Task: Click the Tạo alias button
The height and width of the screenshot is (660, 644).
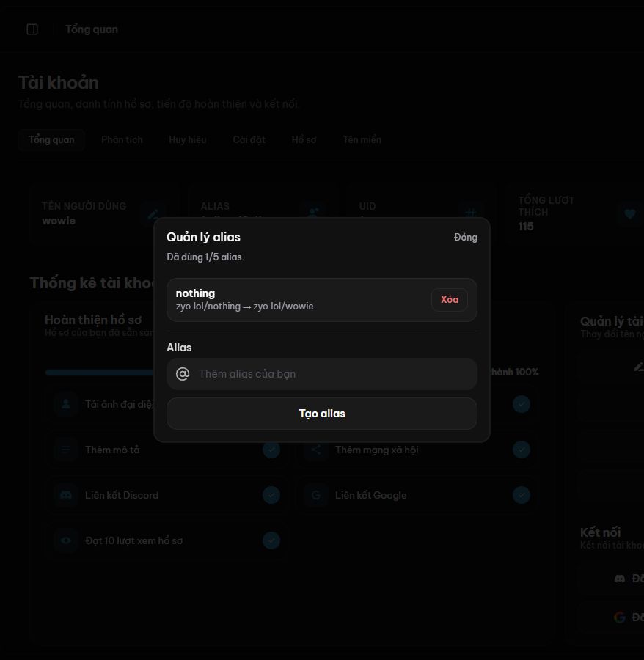Action: coord(322,414)
